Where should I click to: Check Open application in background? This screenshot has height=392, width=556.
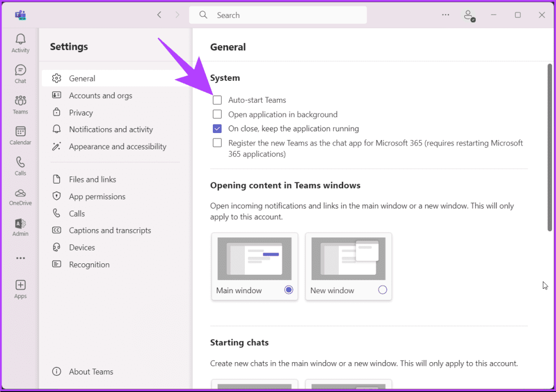[217, 114]
